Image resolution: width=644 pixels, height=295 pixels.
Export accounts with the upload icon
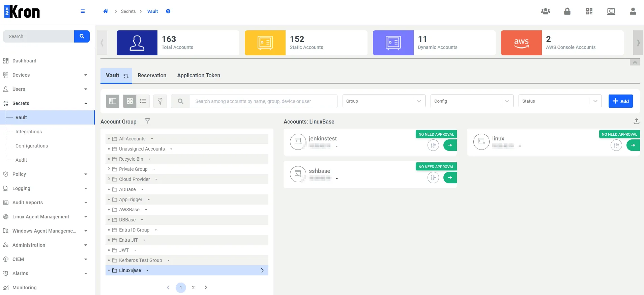coord(637,121)
